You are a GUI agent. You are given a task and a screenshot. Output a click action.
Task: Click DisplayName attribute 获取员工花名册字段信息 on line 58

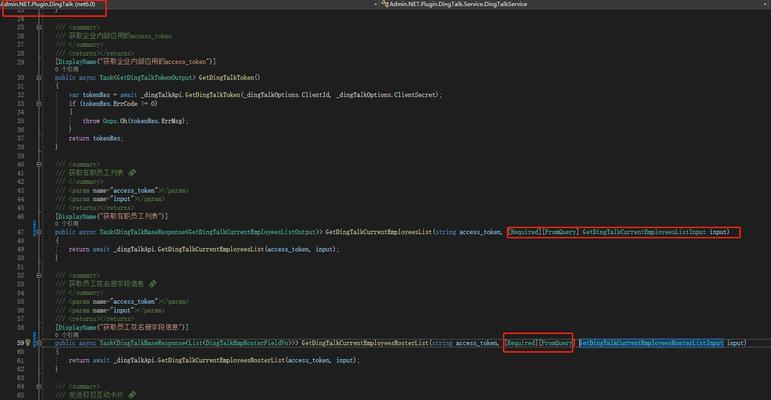coord(122,327)
